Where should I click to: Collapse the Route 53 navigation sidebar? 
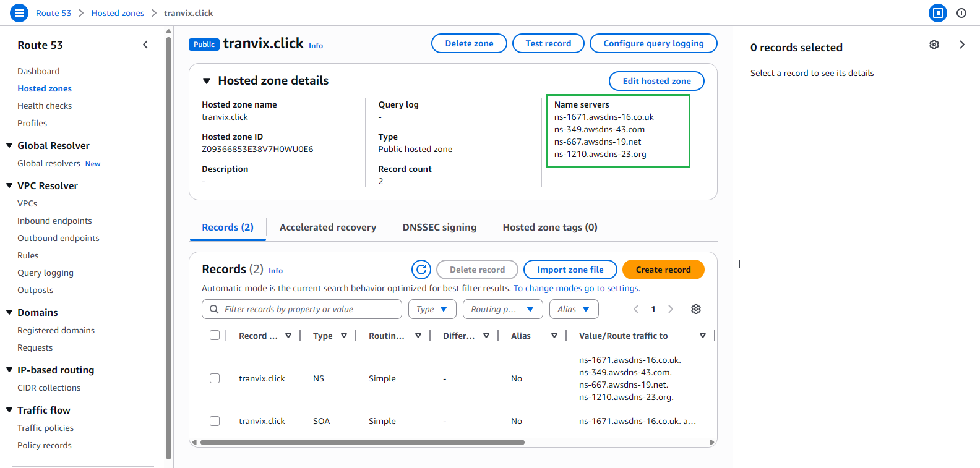point(145,45)
